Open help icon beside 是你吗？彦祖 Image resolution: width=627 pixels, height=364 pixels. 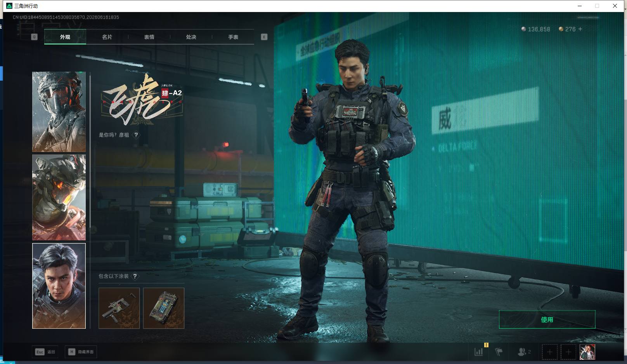(136, 135)
